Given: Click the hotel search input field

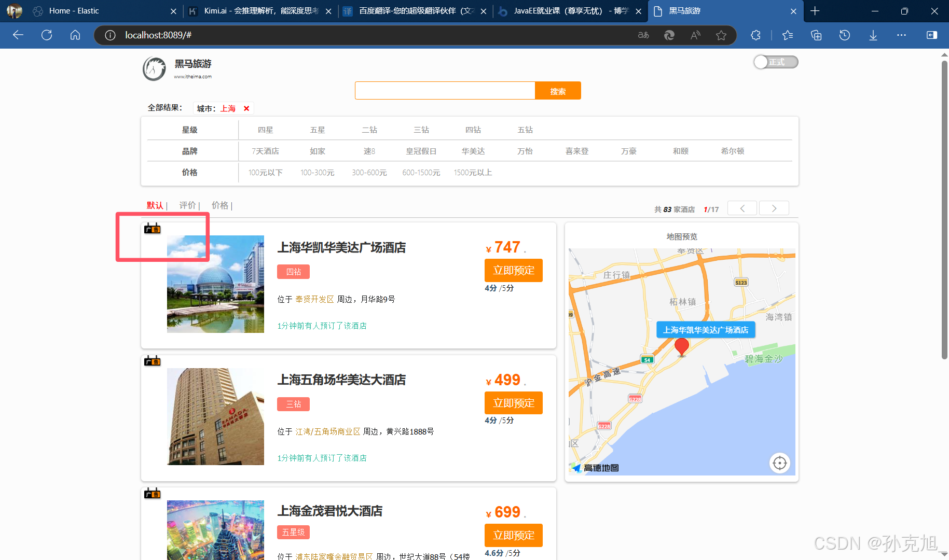Looking at the screenshot, I should 445,91.
